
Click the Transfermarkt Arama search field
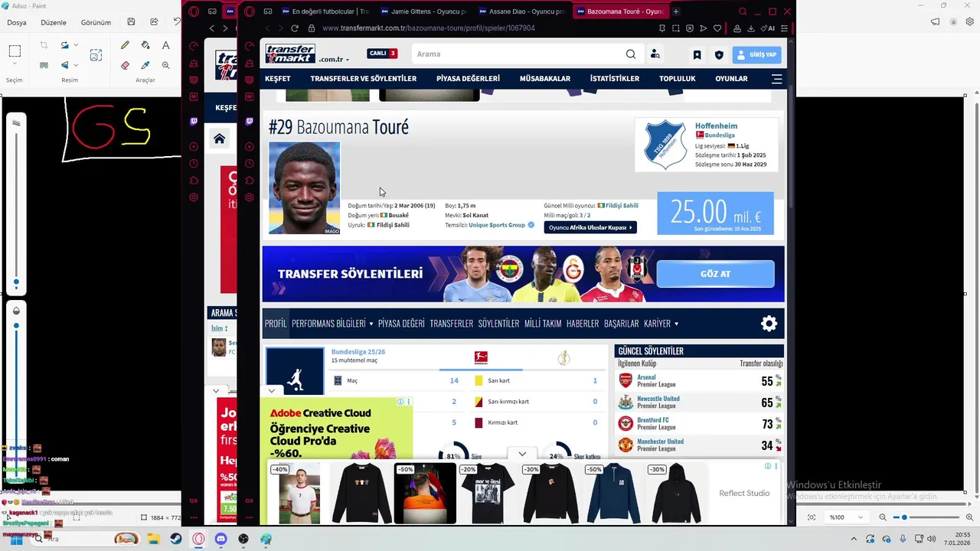coord(518,54)
